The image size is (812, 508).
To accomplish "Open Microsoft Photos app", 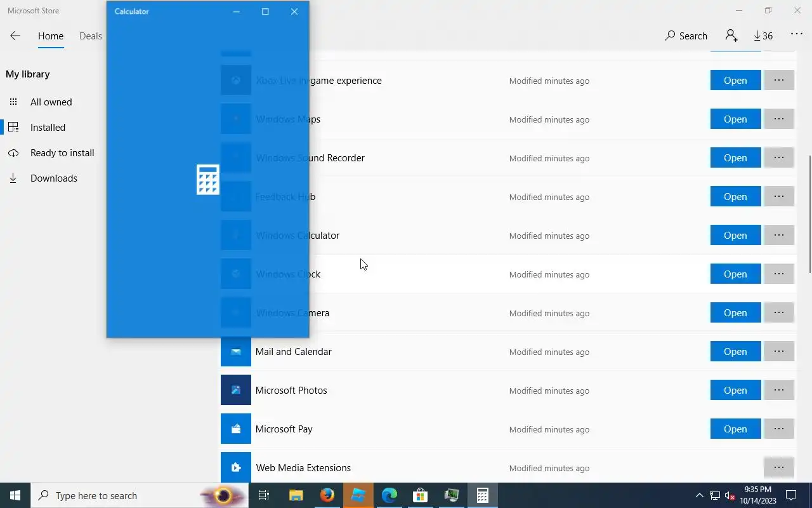I will [735, 390].
